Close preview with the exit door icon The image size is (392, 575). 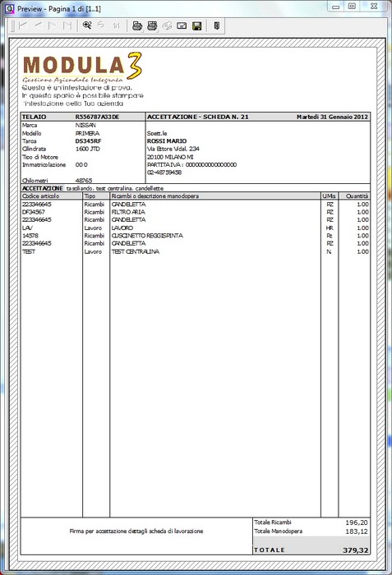click(x=217, y=25)
